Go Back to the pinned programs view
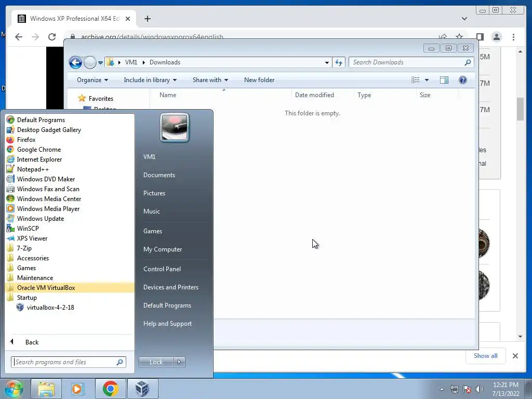532x399 pixels. click(x=32, y=342)
